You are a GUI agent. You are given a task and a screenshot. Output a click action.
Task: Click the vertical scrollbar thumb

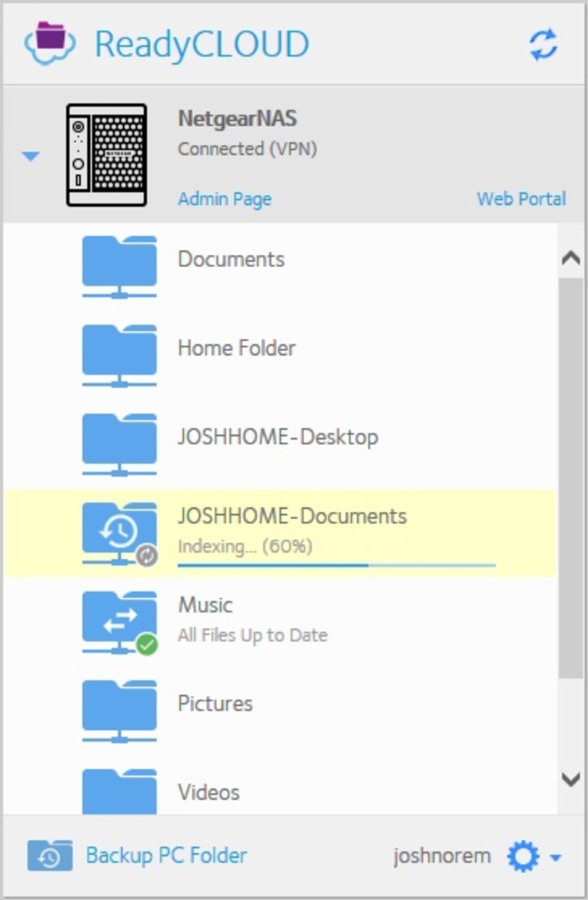pyautogui.click(x=571, y=478)
